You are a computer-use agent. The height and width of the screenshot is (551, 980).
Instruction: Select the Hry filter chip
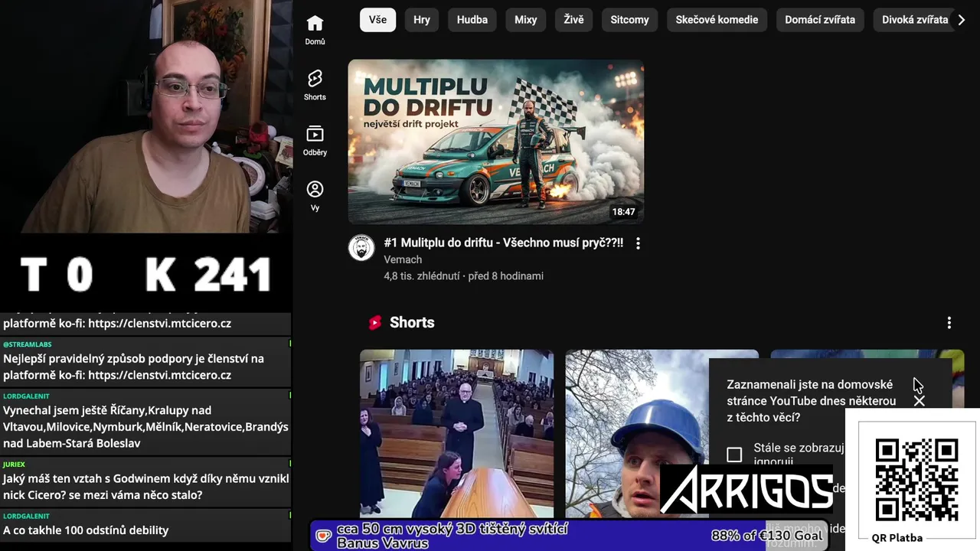point(422,20)
